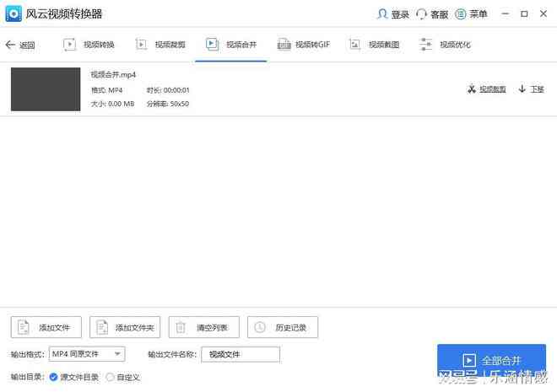Click the 视频转GIF film icon
This screenshot has width=557, height=392.
tap(284, 45)
